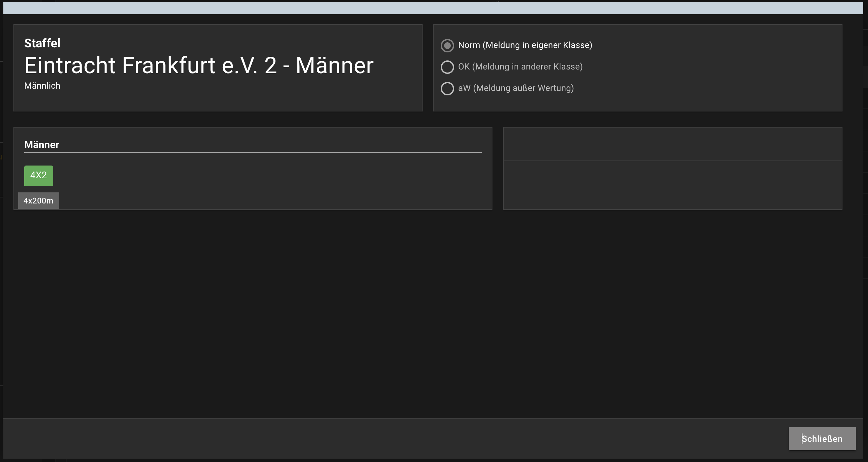Click the 4x200m tooltip label
This screenshot has width=868, height=462.
click(38, 201)
